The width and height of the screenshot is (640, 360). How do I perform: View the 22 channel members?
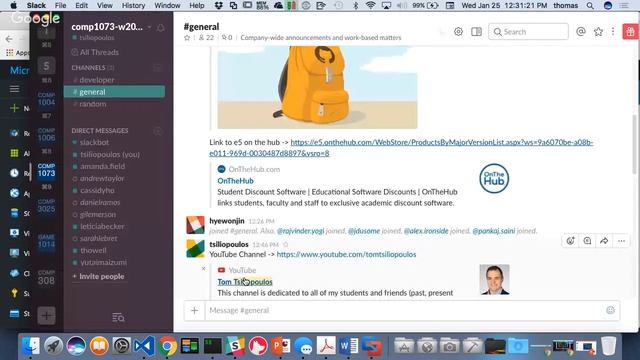pyautogui.click(x=206, y=38)
